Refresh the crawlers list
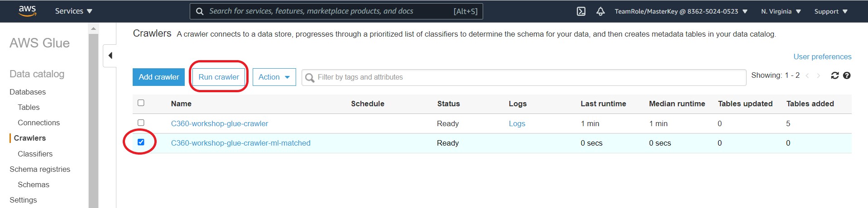 [x=835, y=76]
